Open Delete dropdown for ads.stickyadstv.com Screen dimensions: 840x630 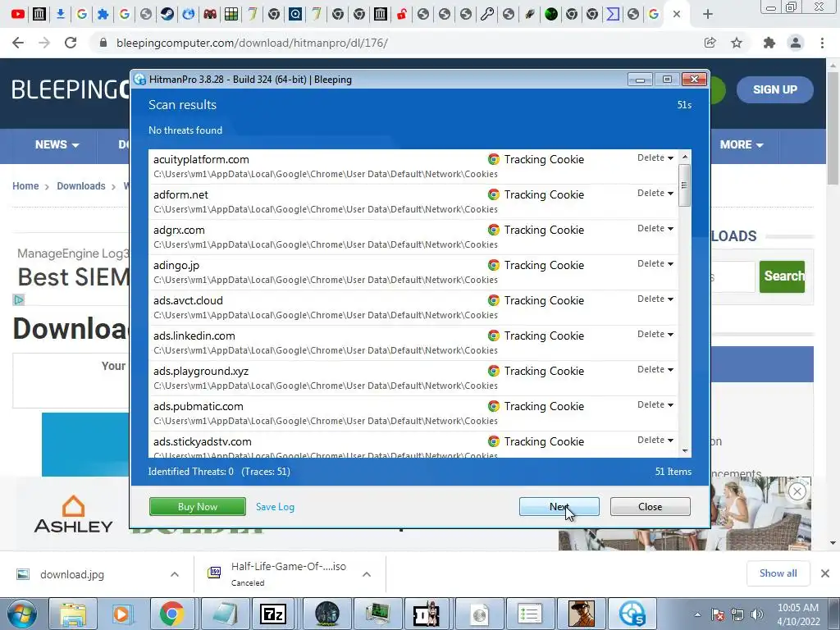(x=655, y=441)
